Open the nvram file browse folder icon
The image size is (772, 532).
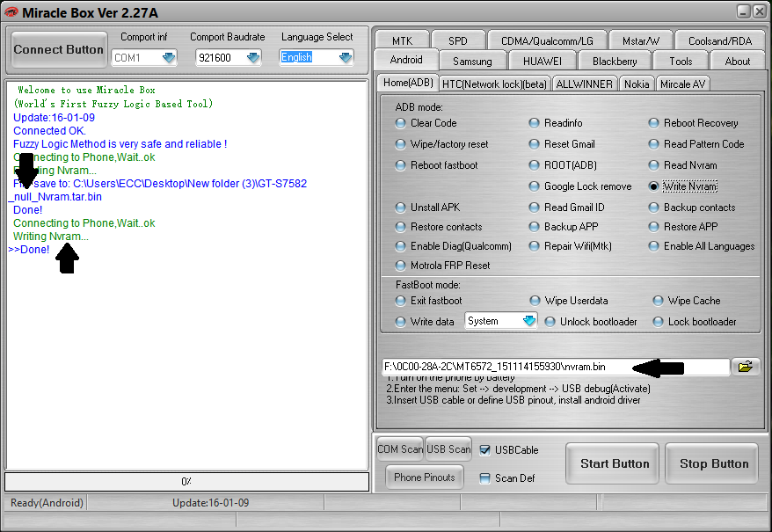[x=746, y=367]
